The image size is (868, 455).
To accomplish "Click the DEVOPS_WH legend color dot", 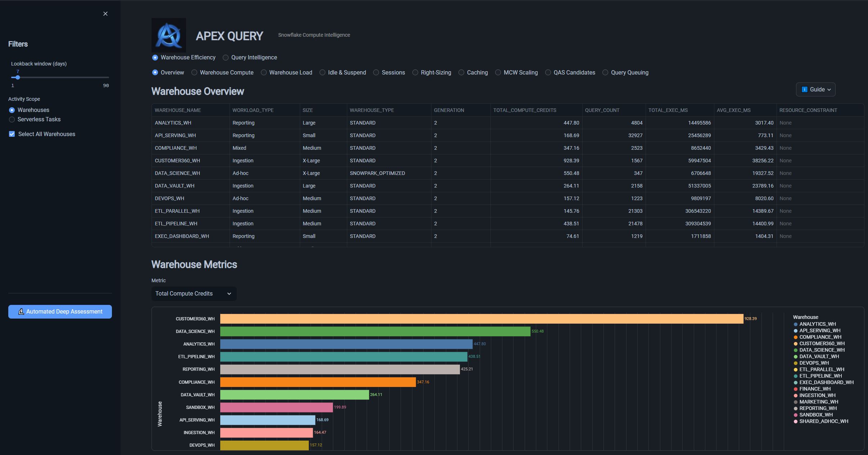I will (x=796, y=363).
